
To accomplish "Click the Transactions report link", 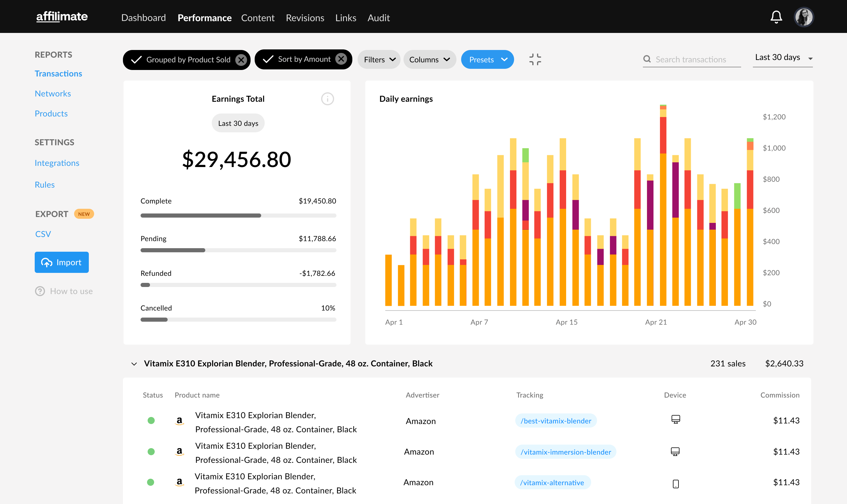I will (x=58, y=73).
